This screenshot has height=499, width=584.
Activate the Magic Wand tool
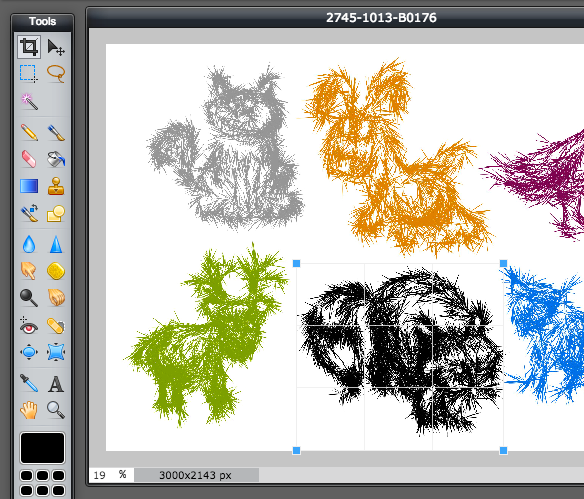click(x=29, y=101)
